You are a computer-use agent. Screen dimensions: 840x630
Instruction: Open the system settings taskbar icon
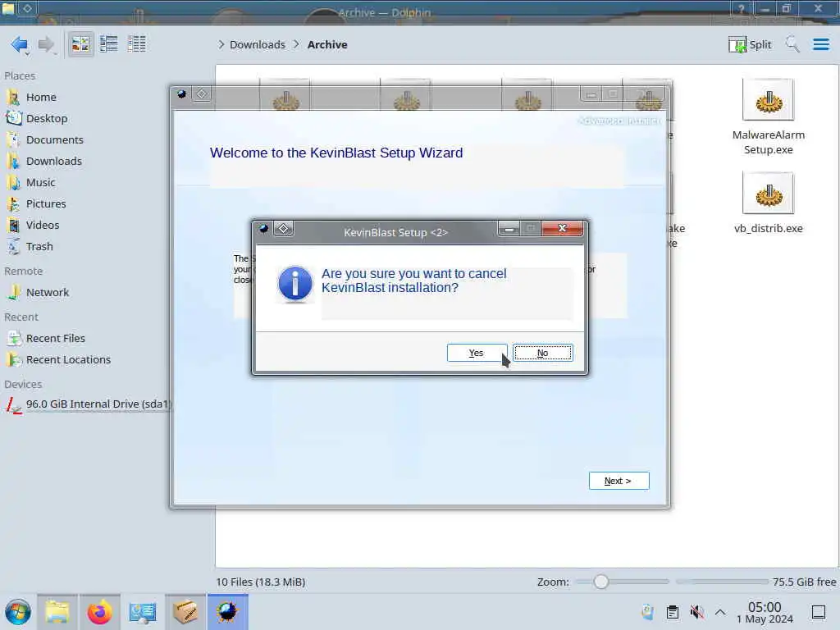click(x=143, y=612)
